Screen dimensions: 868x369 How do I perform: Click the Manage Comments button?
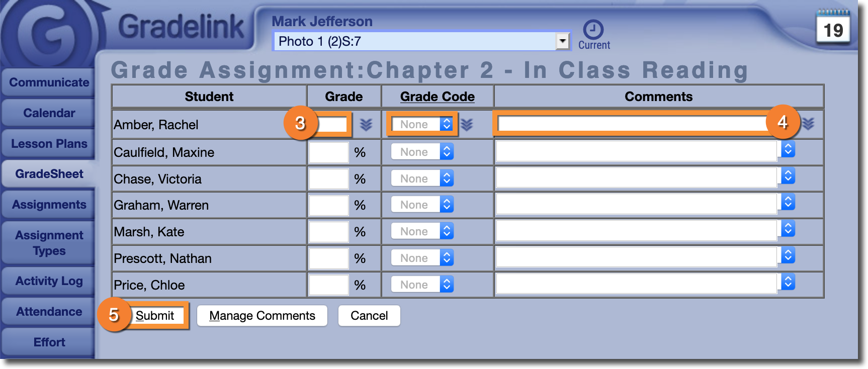262,316
